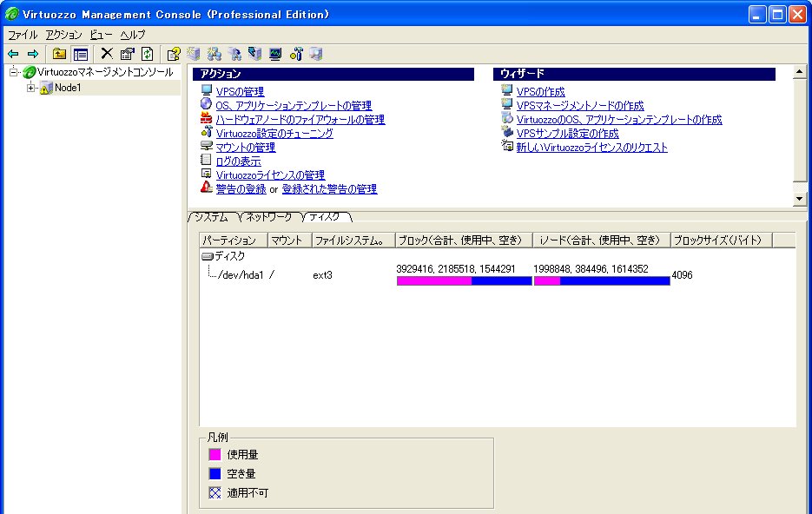Sort by the ファイルシステム column header
This screenshot has height=514, width=812.
(x=353, y=241)
